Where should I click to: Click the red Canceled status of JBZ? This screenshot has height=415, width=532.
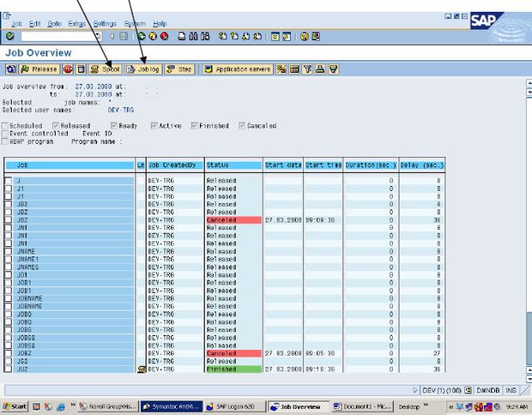pos(233,220)
